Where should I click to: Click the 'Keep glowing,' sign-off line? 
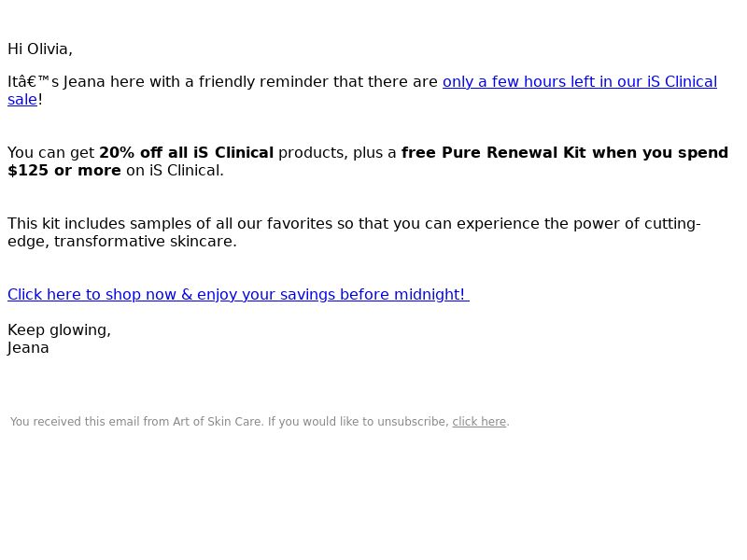click(59, 329)
